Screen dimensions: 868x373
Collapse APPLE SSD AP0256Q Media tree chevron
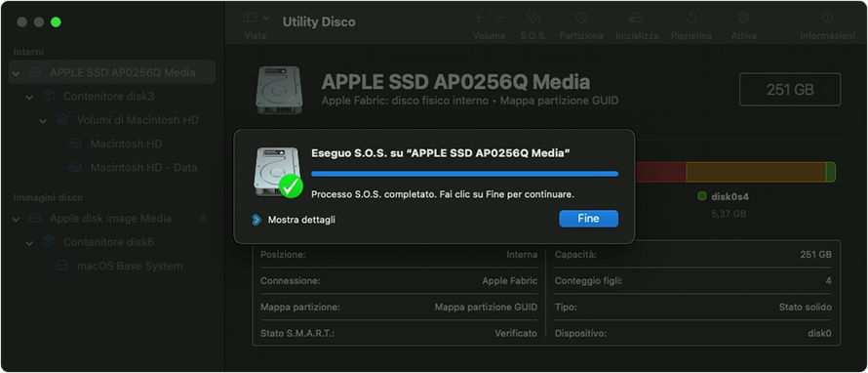tap(16, 73)
